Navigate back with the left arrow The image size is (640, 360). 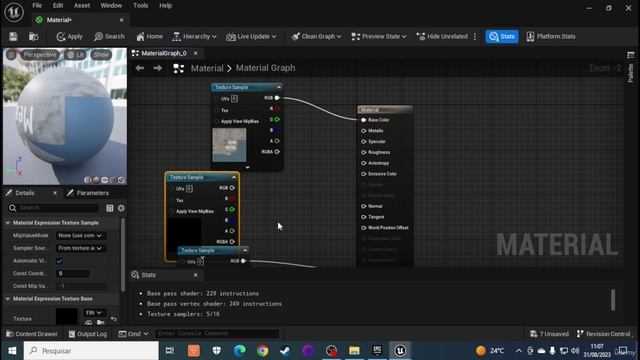click(x=140, y=68)
